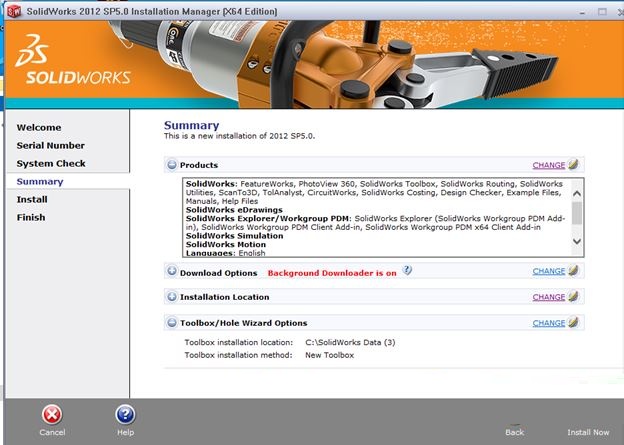Viewport: 624px width, 445px height.
Task: Click the pencil icon beside Installation Location CHANGE
Action: click(573, 296)
